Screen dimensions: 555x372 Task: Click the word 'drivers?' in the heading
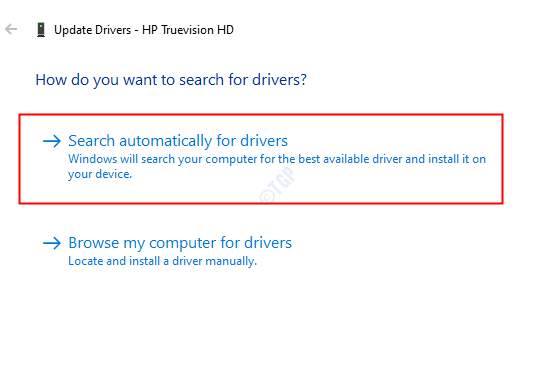pos(279,80)
